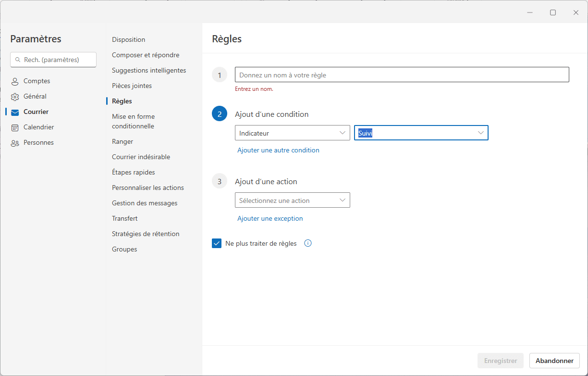This screenshot has width=588, height=376.
Task: Click the Courrier envelope icon
Action: [x=15, y=112]
